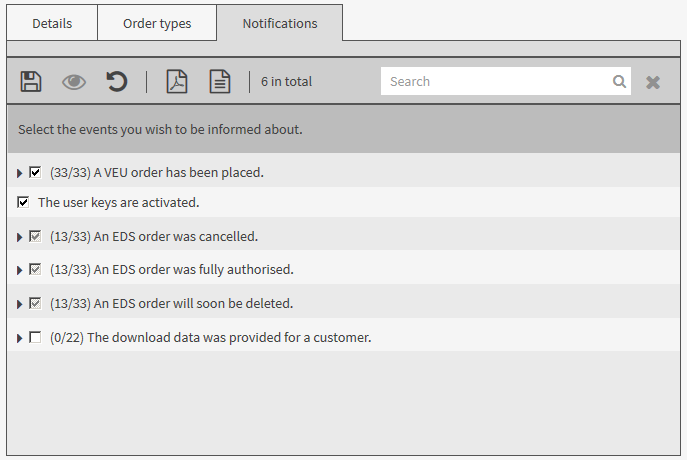Click the text document export icon

click(x=220, y=81)
